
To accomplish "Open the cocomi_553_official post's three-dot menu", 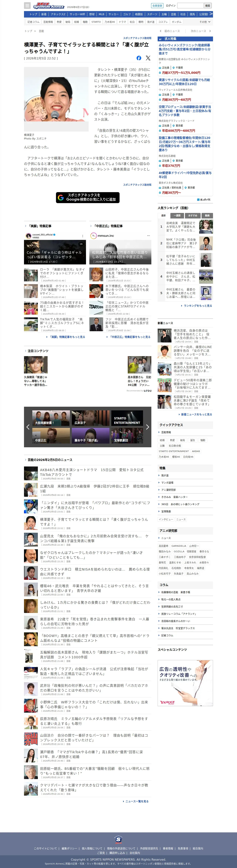I will [83, 236].
